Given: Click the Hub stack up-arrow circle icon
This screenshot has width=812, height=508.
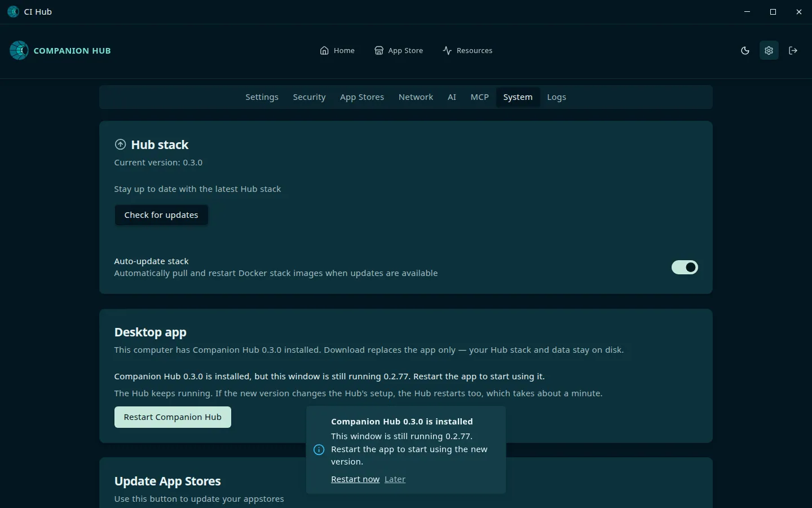Looking at the screenshot, I should click(x=120, y=144).
